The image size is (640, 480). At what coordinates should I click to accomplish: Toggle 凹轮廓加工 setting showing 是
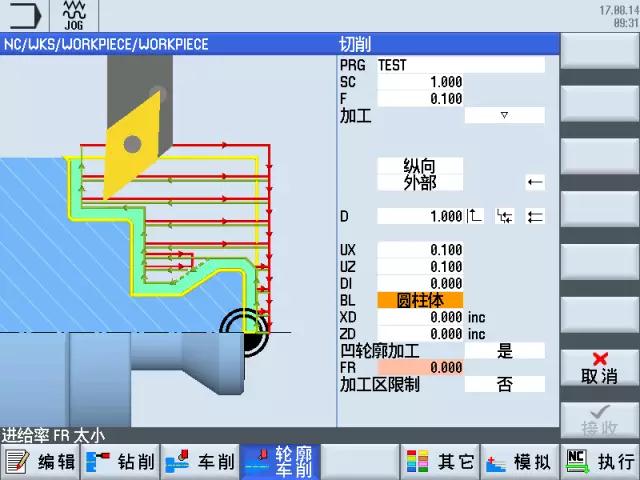504,351
